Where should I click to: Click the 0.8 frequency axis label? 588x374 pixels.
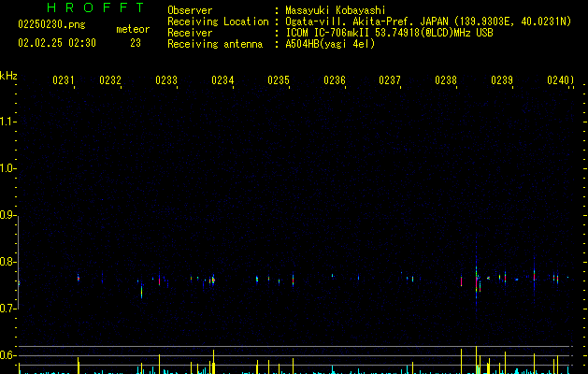(x=7, y=262)
